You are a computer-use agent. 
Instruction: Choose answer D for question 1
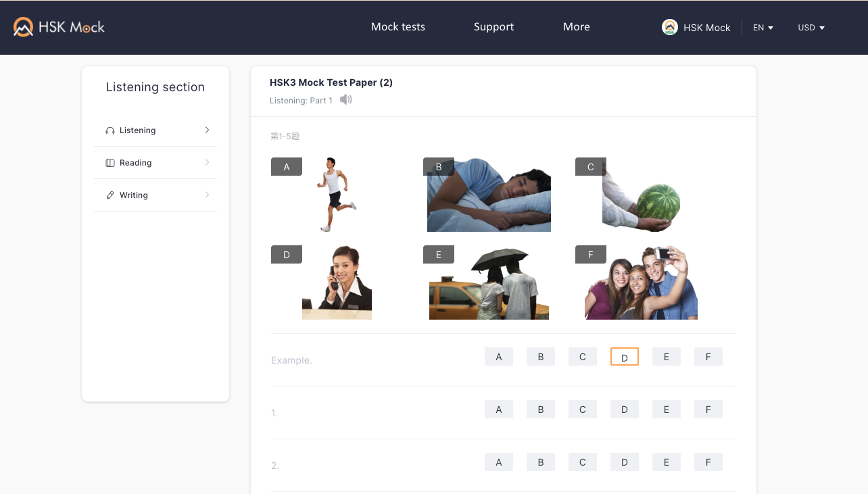pyautogui.click(x=625, y=410)
